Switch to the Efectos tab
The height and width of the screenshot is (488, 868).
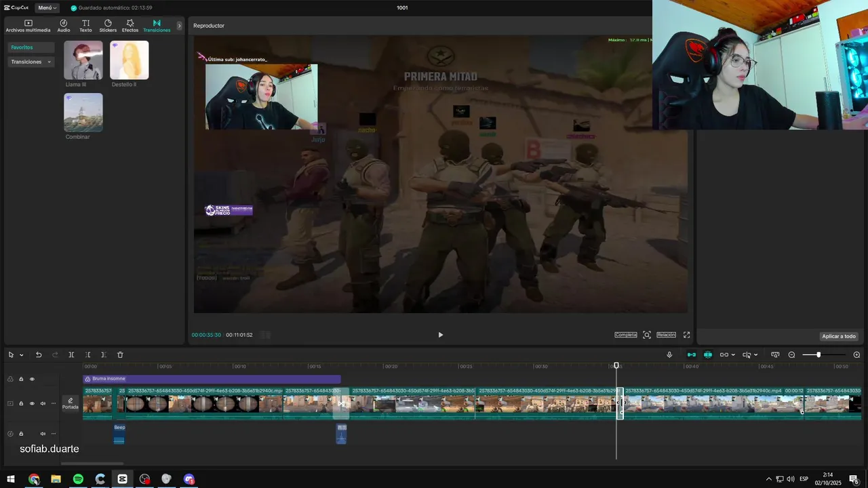coord(130,26)
